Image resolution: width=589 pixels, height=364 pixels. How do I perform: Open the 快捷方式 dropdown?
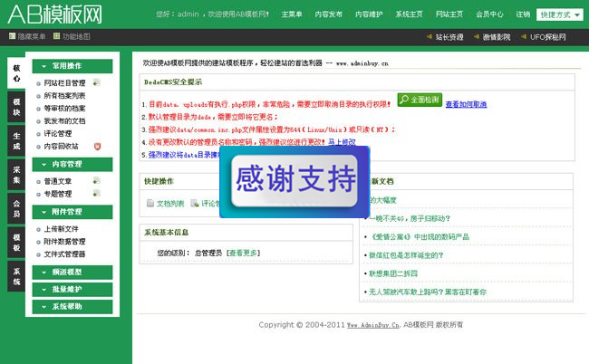click(560, 14)
